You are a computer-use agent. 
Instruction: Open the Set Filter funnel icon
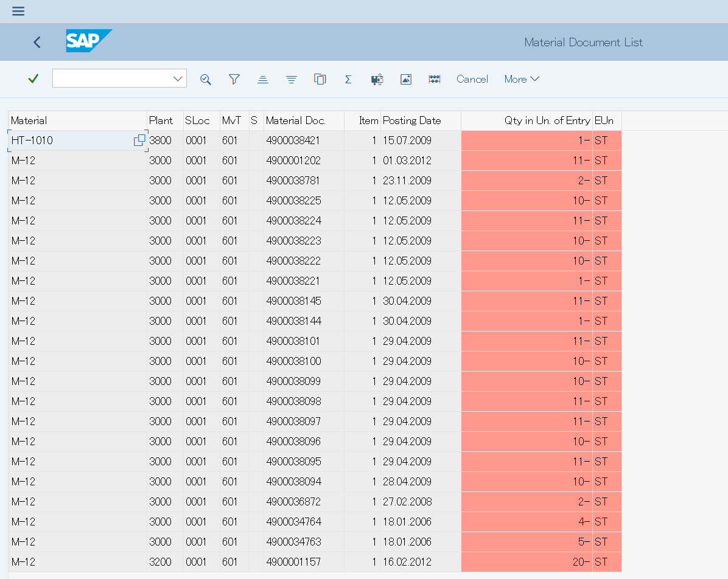coord(234,79)
